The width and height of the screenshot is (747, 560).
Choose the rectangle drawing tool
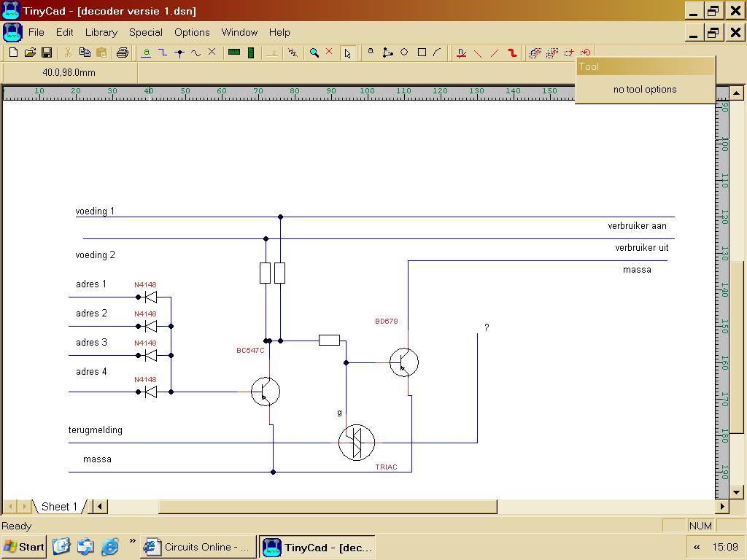pos(422,52)
